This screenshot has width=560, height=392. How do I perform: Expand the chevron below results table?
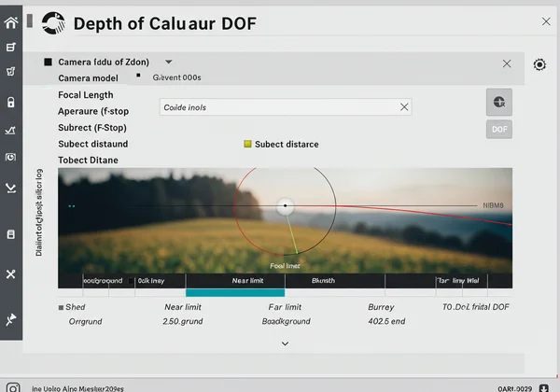tap(285, 343)
